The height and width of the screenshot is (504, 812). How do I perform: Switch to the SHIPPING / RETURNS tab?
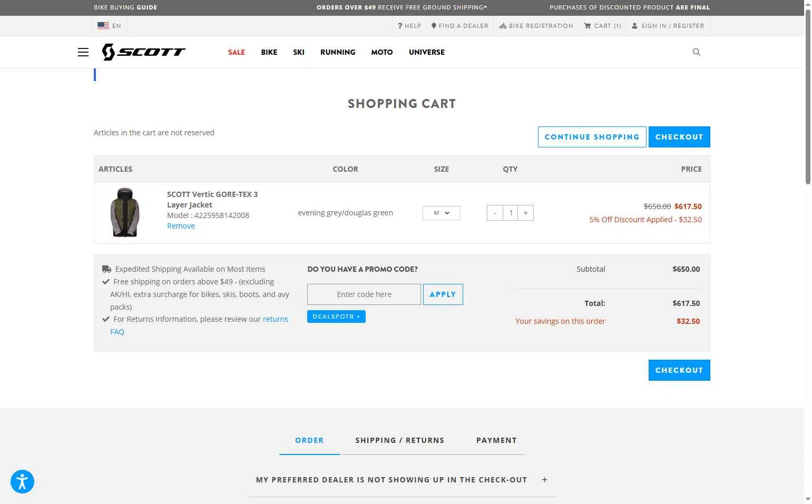[400, 440]
